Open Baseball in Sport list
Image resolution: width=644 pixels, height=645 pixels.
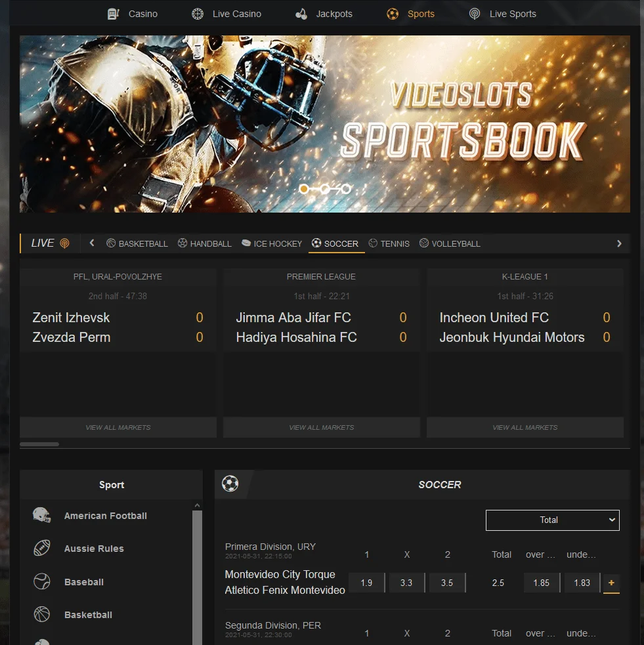tap(84, 581)
